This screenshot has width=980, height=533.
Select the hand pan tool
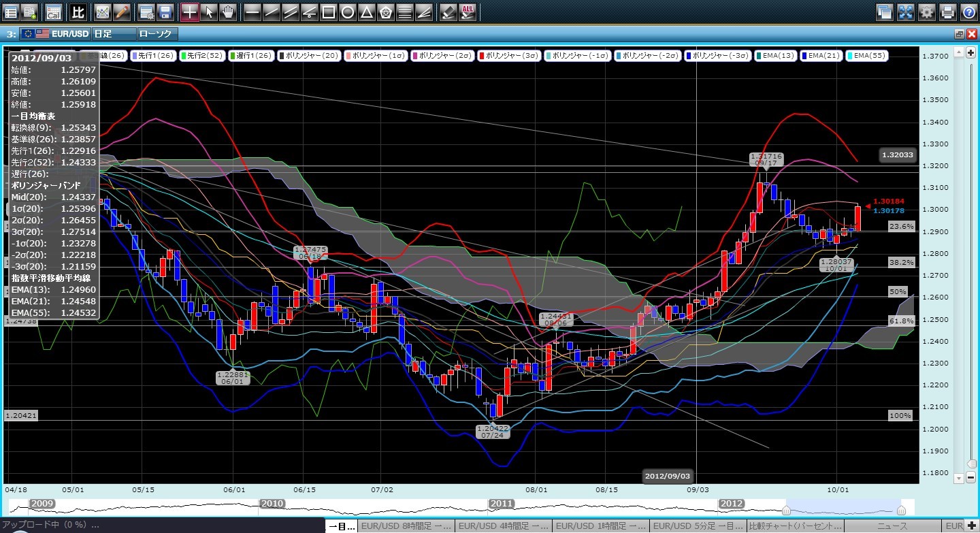228,12
